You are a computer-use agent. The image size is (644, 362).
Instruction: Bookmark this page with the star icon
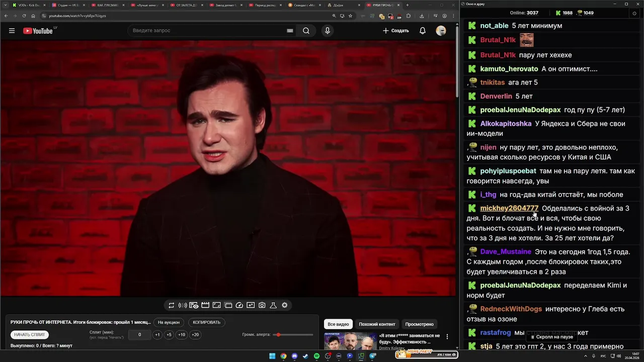point(351,16)
